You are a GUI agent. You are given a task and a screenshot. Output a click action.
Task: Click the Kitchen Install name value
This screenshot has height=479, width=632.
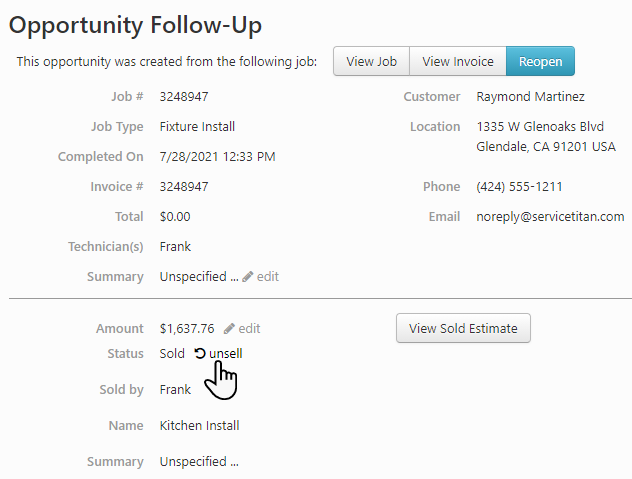199,425
